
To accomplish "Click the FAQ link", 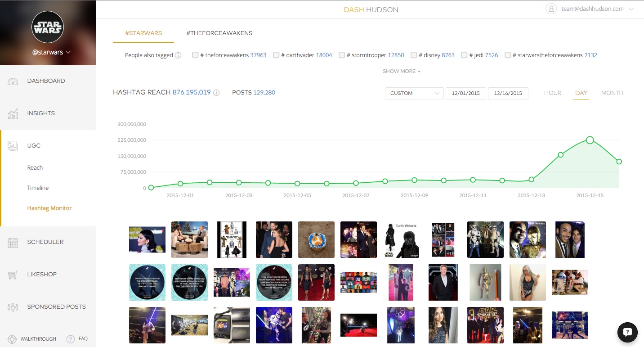I will [x=83, y=339].
